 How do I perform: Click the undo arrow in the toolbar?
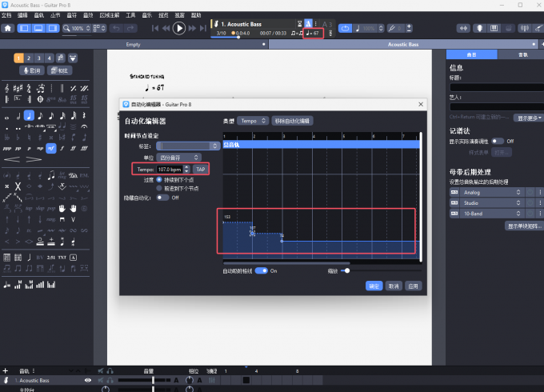coord(117,28)
